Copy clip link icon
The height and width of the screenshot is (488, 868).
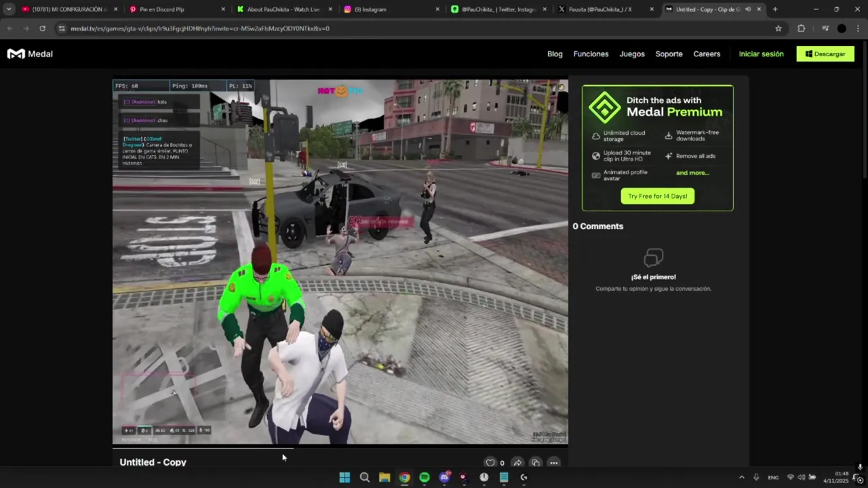536,463
